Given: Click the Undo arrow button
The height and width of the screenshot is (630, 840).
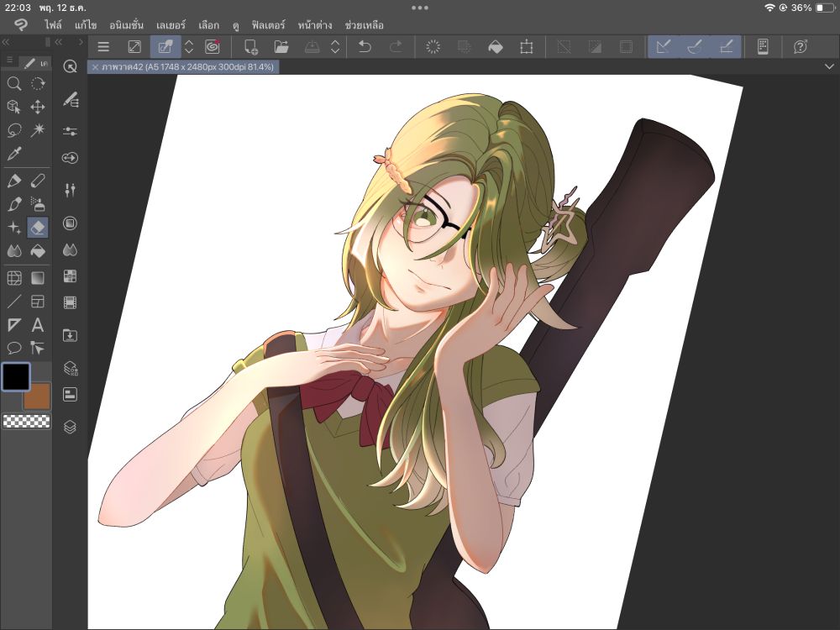Looking at the screenshot, I should tap(365, 47).
